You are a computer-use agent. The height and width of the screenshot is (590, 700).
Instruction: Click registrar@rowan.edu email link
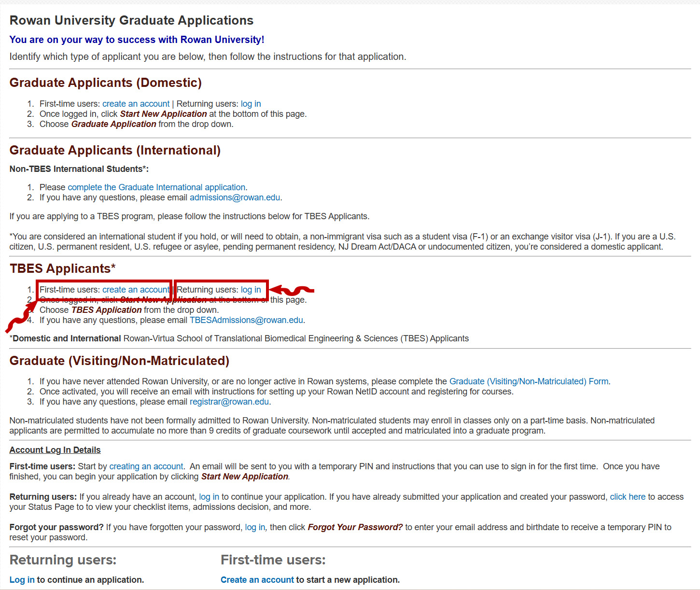pyautogui.click(x=229, y=402)
